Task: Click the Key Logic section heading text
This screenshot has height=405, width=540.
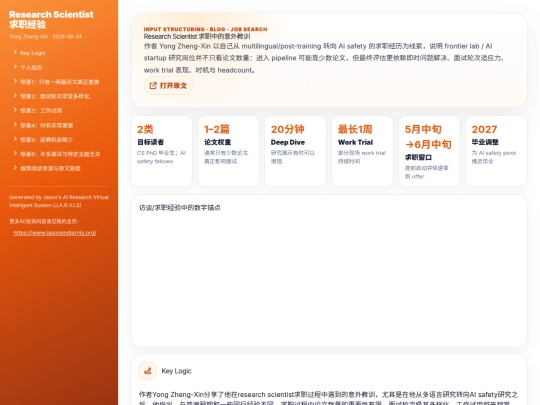Action: coord(176,371)
